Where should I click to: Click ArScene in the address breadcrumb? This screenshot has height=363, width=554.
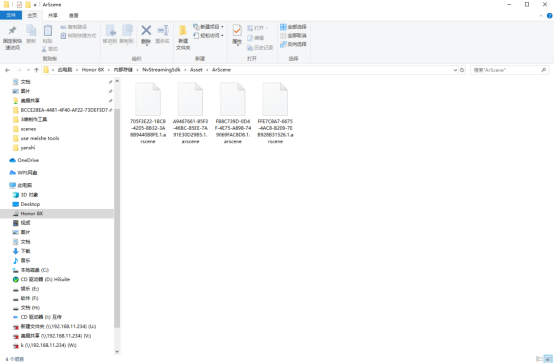[x=221, y=70]
